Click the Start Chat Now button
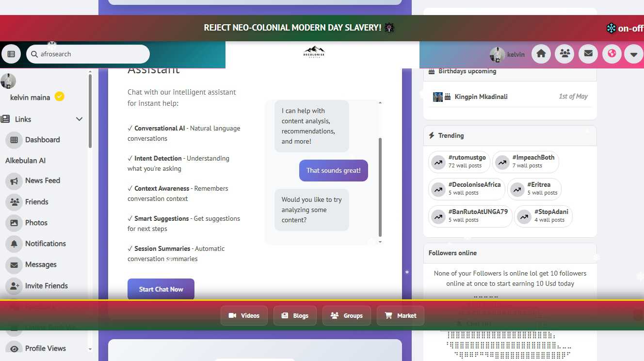 point(161,289)
